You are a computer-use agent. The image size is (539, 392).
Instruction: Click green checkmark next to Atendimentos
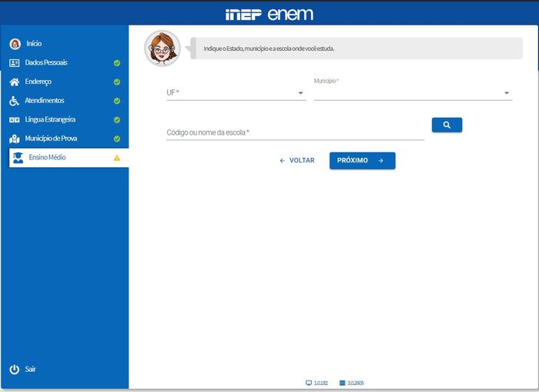click(117, 101)
